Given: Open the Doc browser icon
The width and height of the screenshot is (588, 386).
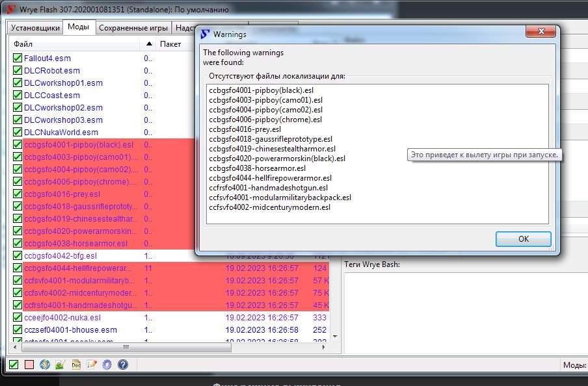Looking at the screenshot, I should click(76, 365).
